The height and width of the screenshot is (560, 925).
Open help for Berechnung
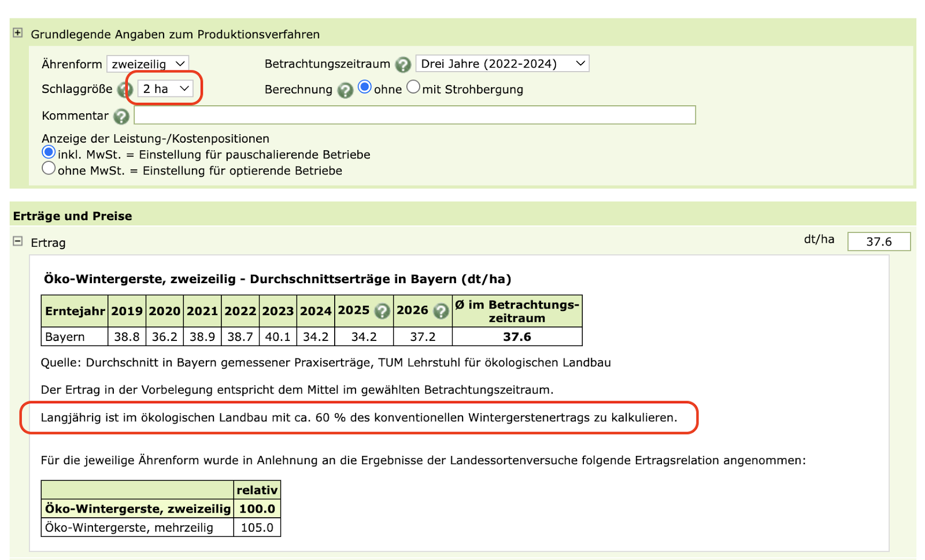point(345,90)
